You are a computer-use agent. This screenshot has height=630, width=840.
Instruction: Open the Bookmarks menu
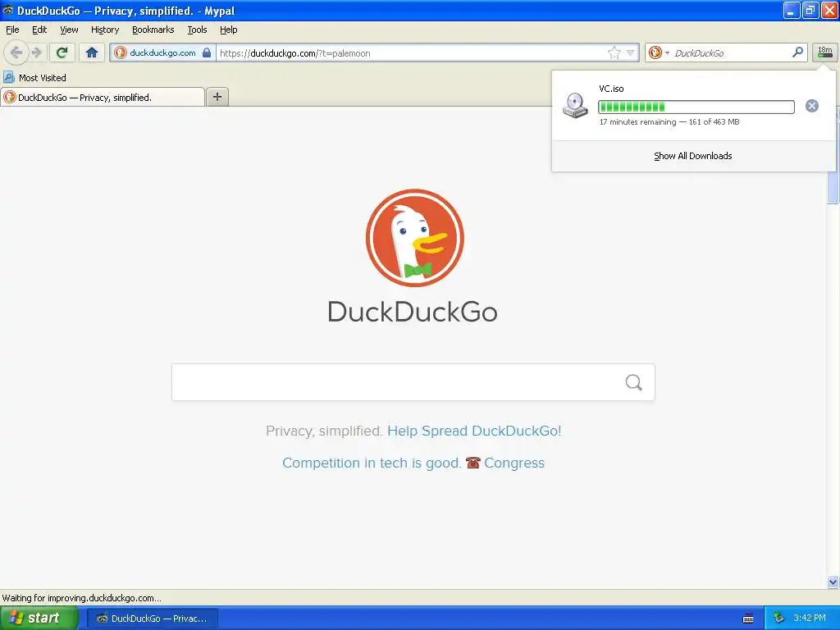[153, 30]
